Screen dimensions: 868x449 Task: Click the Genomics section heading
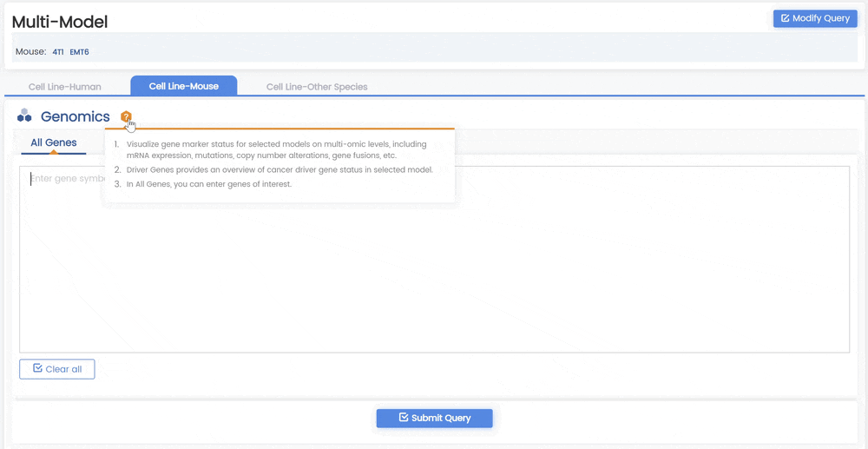76,117
